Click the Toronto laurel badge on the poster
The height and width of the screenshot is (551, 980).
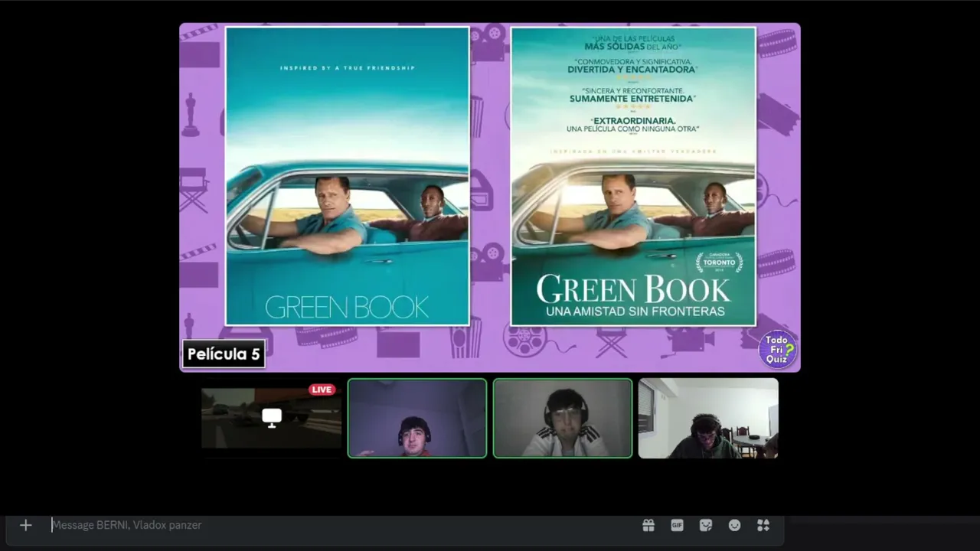(x=719, y=263)
